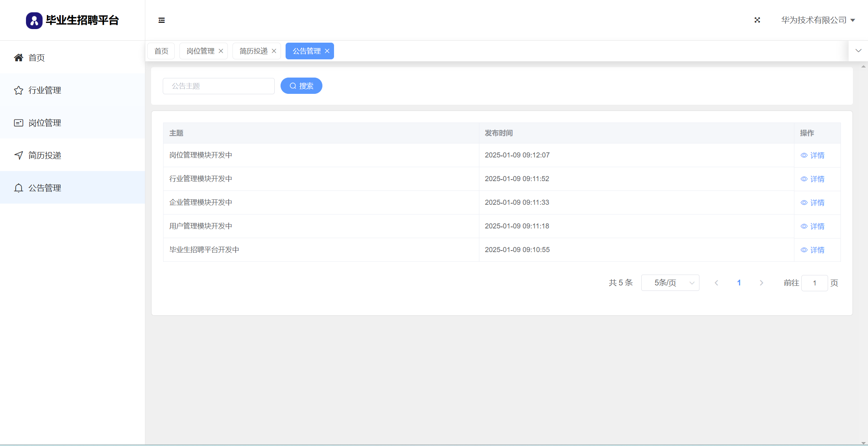Open the 华为技术有限公司 user dropdown

tap(818, 20)
